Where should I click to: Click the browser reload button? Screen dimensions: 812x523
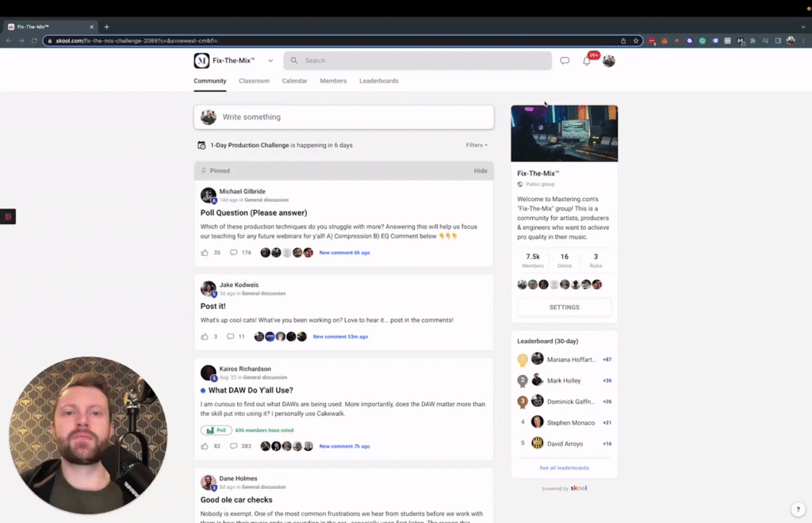point(34,40)
